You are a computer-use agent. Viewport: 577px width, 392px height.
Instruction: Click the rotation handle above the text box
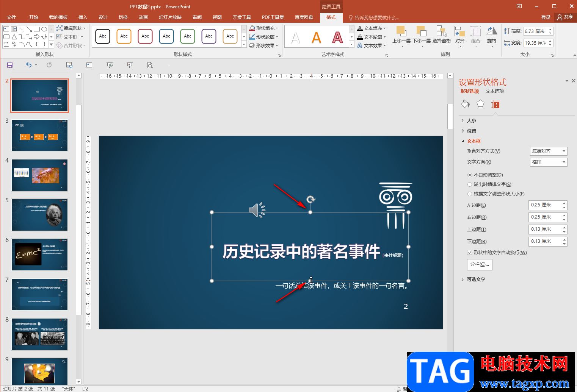click(x=311, y=199)
